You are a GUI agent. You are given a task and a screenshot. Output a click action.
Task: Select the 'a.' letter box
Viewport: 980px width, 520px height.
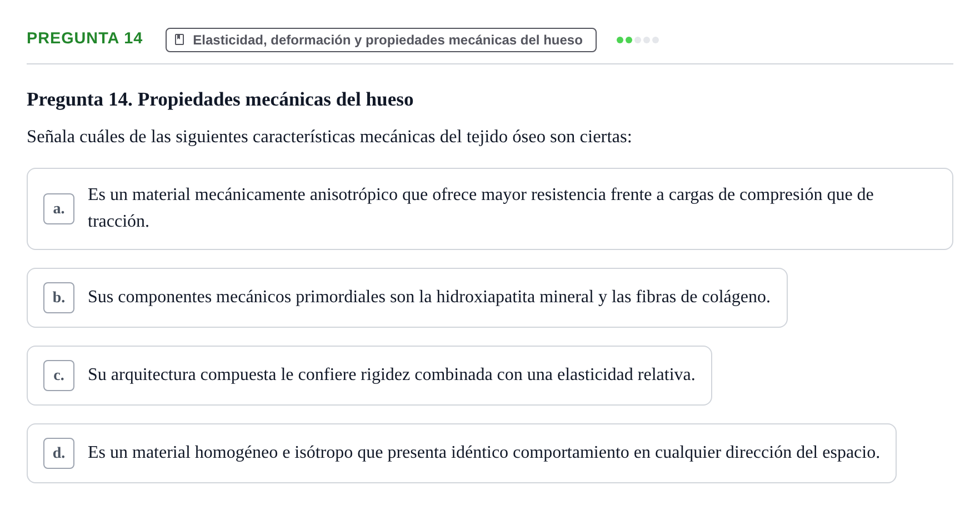(x=59, y=209)
